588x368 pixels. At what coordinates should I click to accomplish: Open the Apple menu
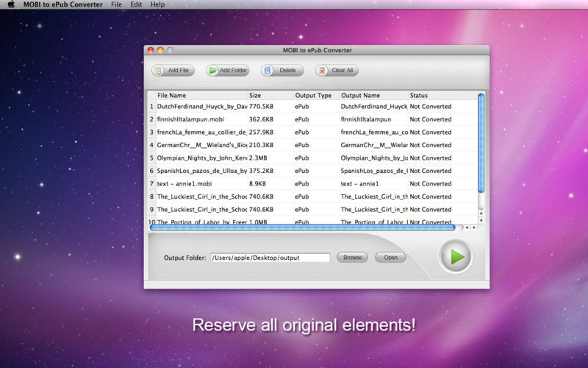11,4
